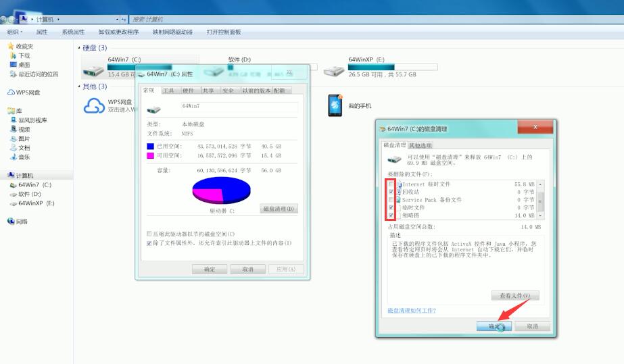Click 映射网络驱动器 in toolbar
The image size is (624, 364).
point(172,32)
